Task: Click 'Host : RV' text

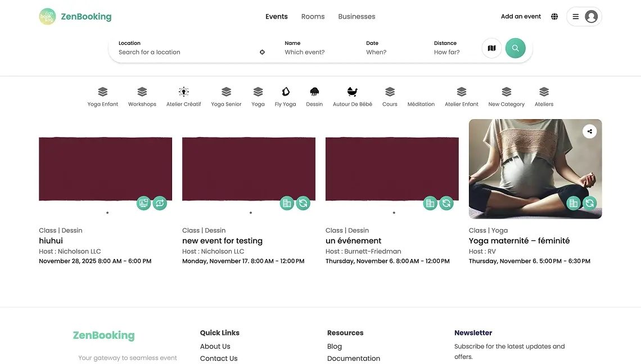Action: coord(482,252)
